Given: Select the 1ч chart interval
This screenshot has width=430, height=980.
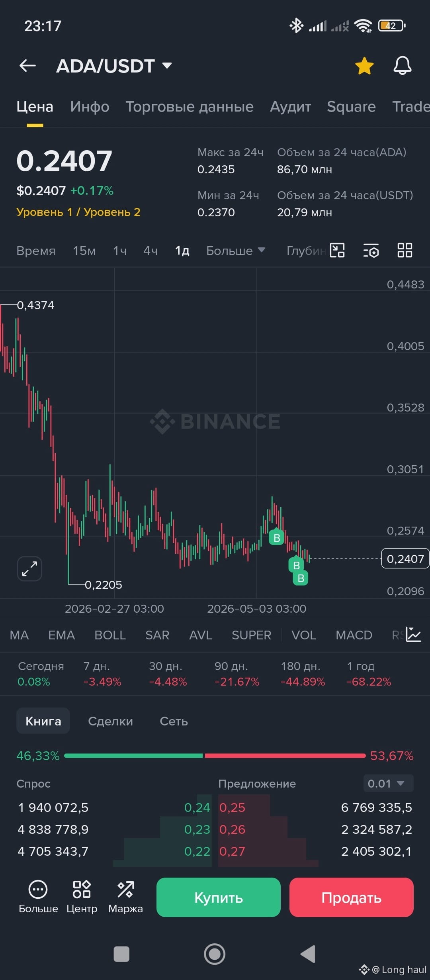Looking at the screenshot, I should click(120, 251).
